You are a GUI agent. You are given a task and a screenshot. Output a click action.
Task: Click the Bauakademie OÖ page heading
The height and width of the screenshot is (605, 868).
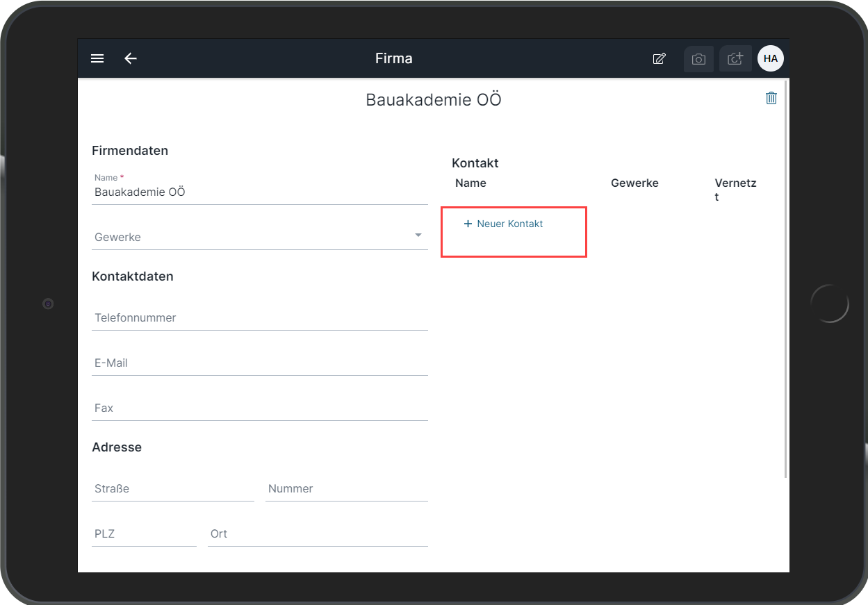tap(434, 100)
